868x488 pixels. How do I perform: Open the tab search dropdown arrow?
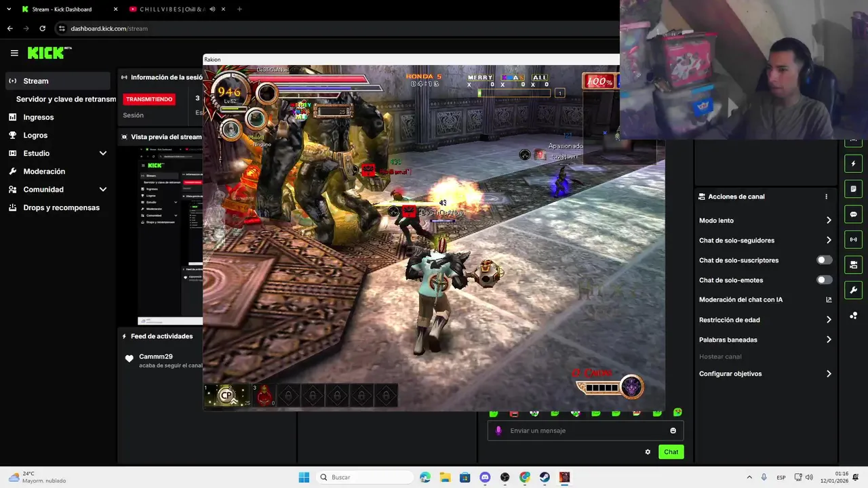[x=9, y=9]
